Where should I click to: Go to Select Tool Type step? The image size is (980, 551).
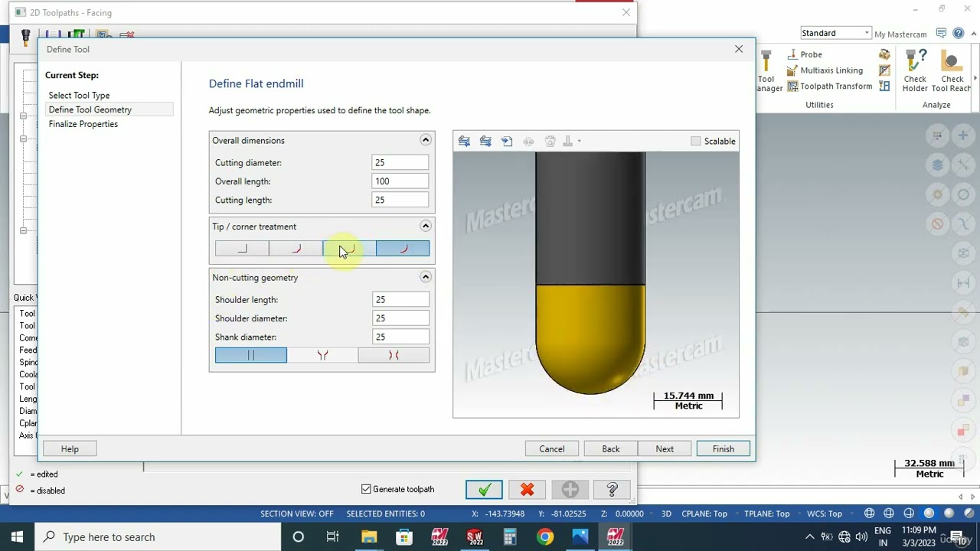point(79,95)
